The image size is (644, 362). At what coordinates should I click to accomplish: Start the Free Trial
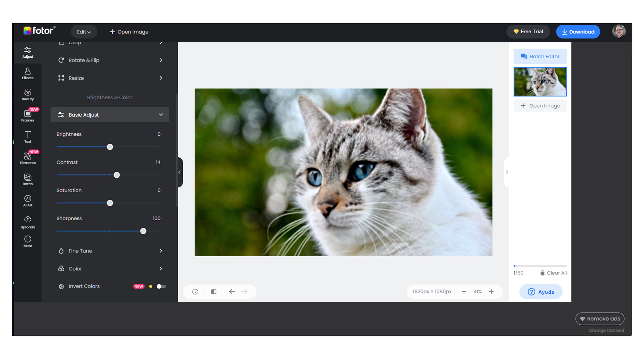(528, 32)
